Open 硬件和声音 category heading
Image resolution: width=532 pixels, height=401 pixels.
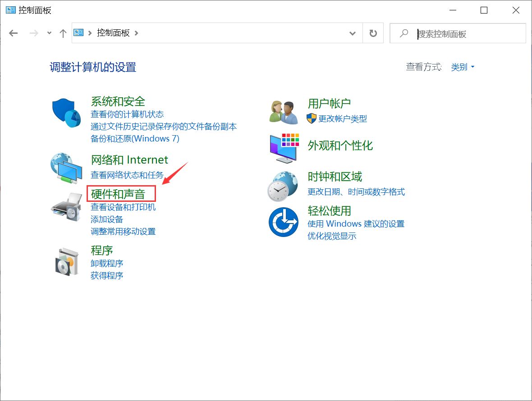118,194
